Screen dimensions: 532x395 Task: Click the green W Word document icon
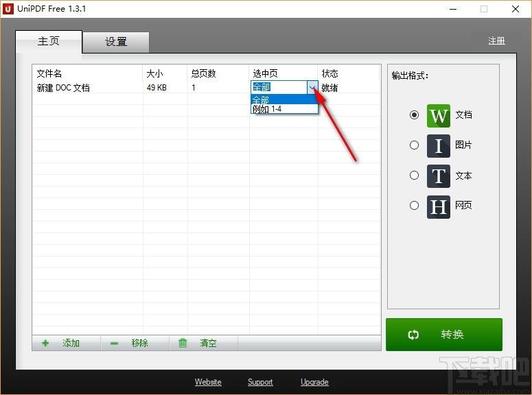pyautogui.click(x=439, y=116)
